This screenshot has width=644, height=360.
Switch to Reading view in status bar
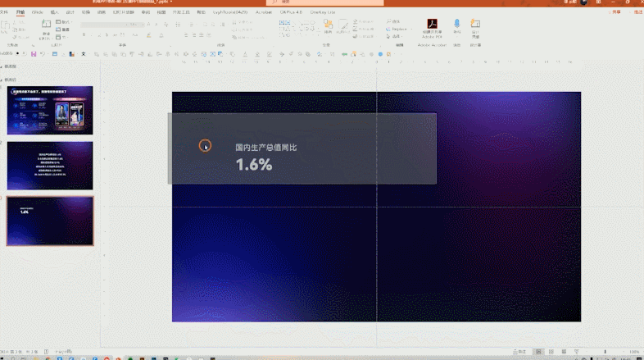point(564,352)
